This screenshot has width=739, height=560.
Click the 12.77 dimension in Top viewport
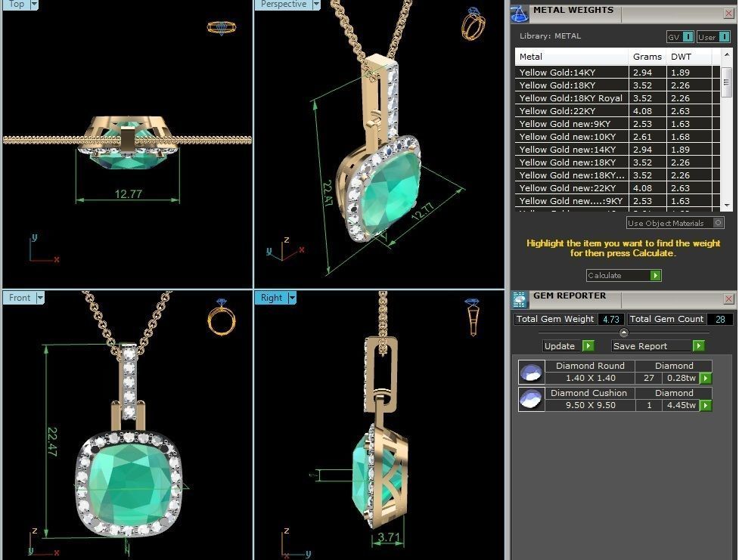[x=128, y=193]
